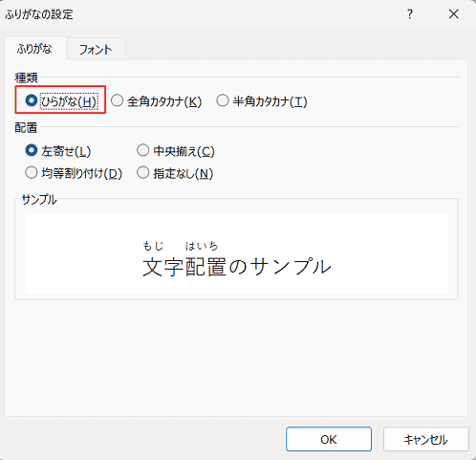Choose 中央揃え(C) alignment option

pos(176,151)
